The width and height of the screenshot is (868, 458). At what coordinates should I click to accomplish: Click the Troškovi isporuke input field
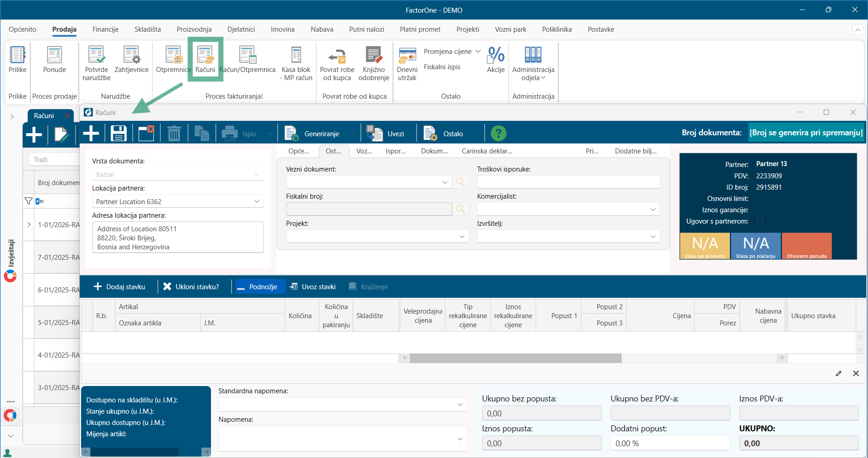568,182
